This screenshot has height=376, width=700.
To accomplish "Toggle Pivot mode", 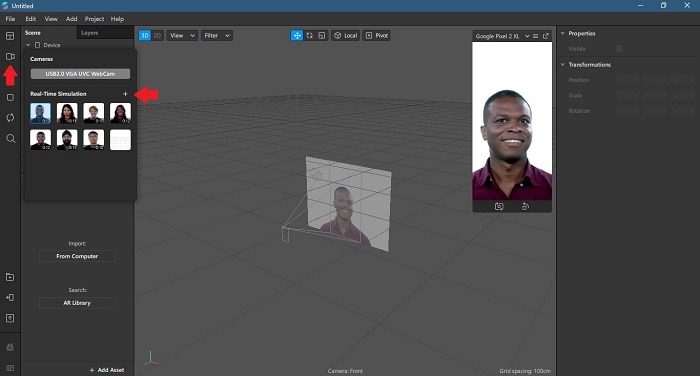I will click(376, 35).
